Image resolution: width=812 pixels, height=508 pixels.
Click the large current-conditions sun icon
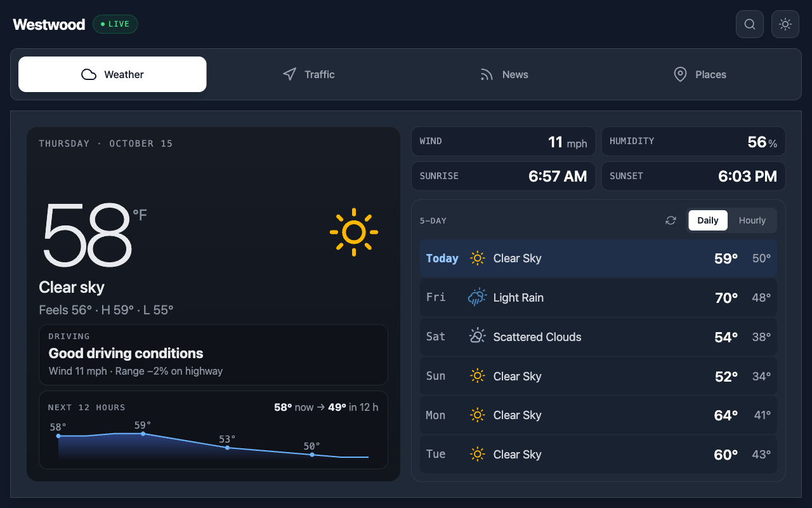click(x=354, y=232)
